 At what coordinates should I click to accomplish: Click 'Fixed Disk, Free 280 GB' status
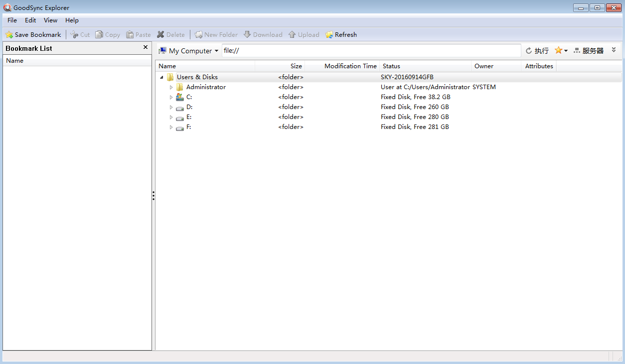pyautogui.click(x=415, y=117)
